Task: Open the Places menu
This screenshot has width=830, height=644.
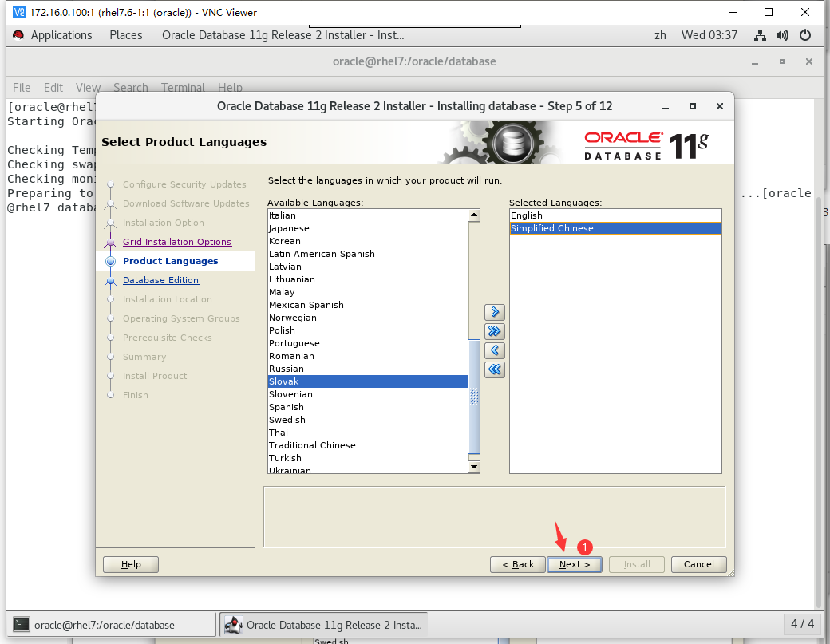Action: click(126, 35)
